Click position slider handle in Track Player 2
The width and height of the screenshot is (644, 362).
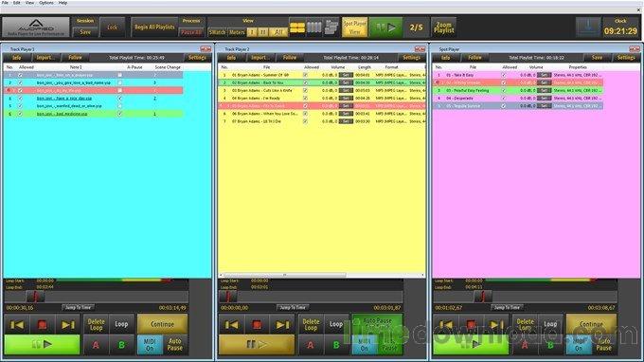pos(228,296)
